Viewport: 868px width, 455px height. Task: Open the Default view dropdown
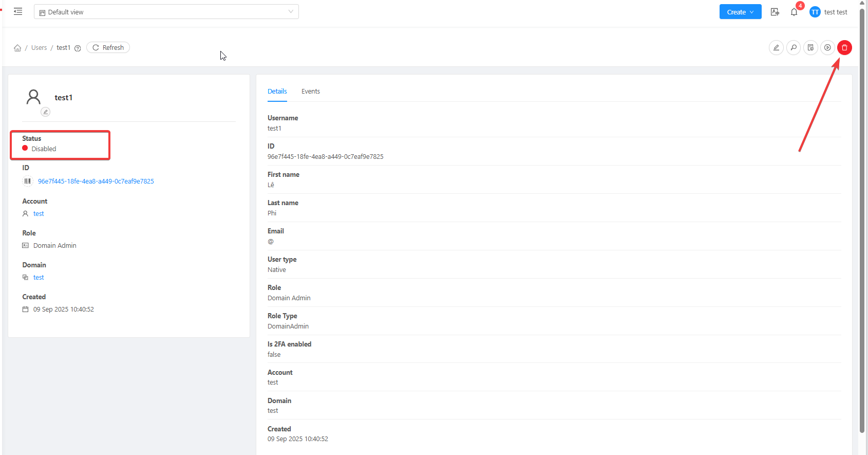[166, 12]
